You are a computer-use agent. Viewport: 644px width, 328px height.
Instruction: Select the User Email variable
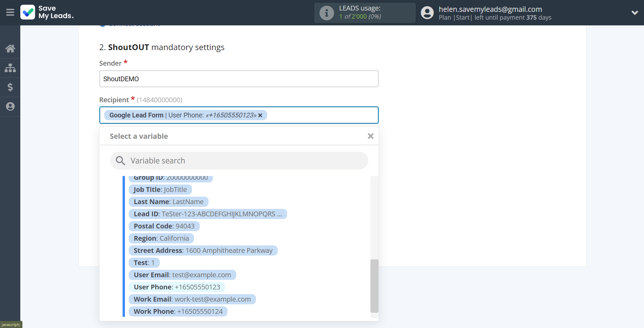coord(182,275)
